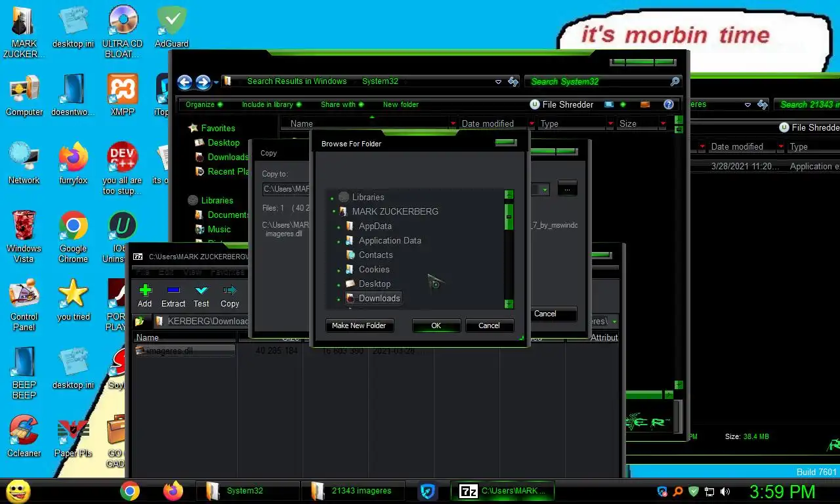Image resolution: width=840 pixels, height=504 pixels.
Task: Open the Computer desktop icon
Action: pos(24,96)
